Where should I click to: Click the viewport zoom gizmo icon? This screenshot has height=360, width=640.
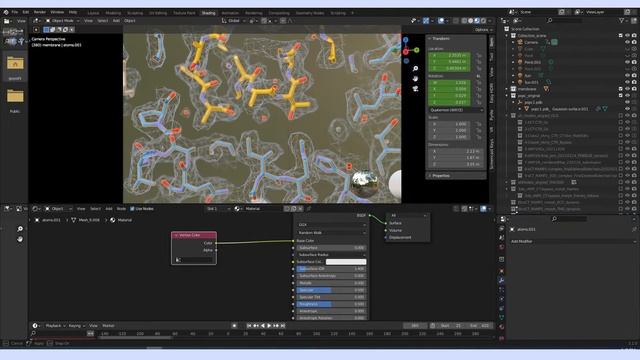pos(415,69)
